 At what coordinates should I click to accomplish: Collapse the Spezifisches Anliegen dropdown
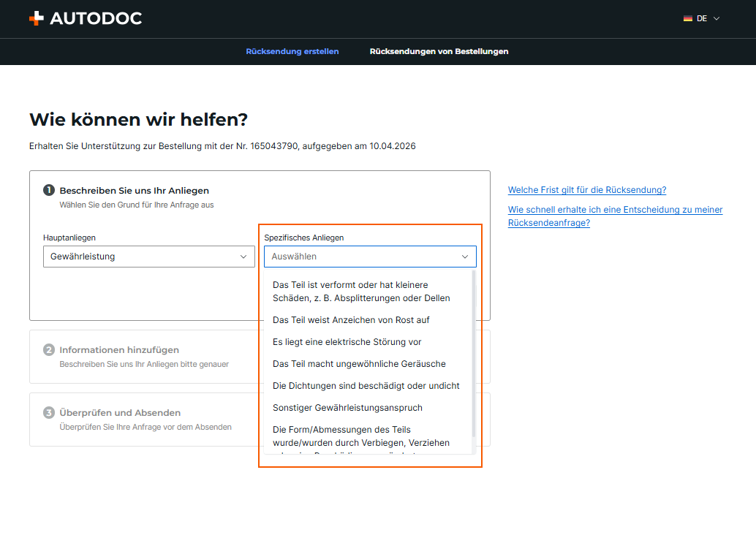[370, 257]
